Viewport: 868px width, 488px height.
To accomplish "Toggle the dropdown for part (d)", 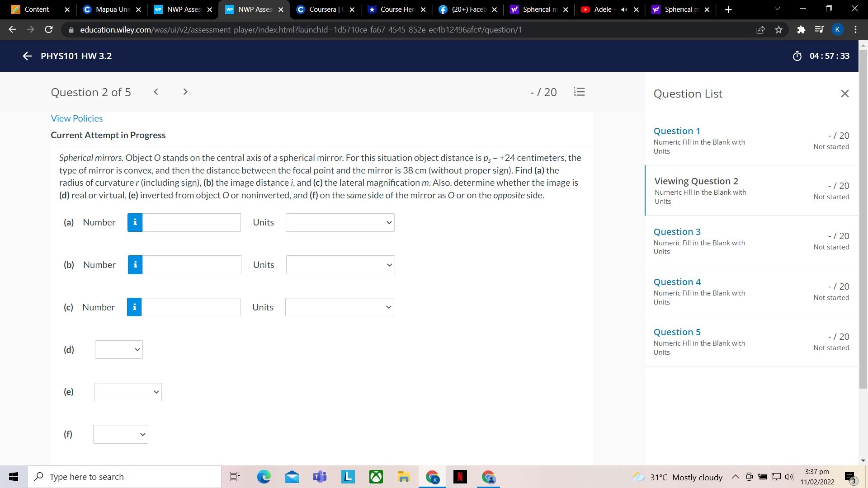I will click(x=118, y=349).
